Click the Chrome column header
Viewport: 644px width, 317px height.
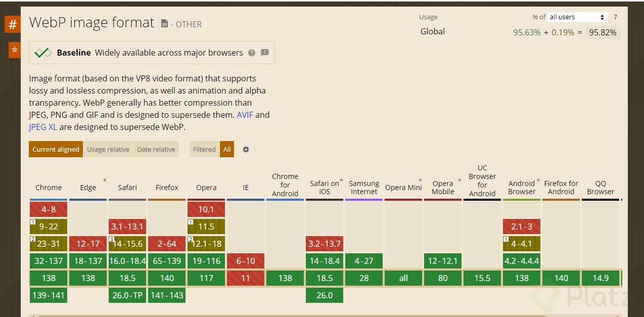[x=49, y=188]
